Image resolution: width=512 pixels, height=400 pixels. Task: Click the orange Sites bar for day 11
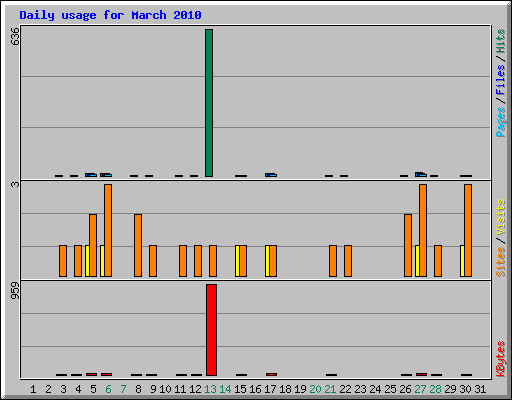(183, 261)
